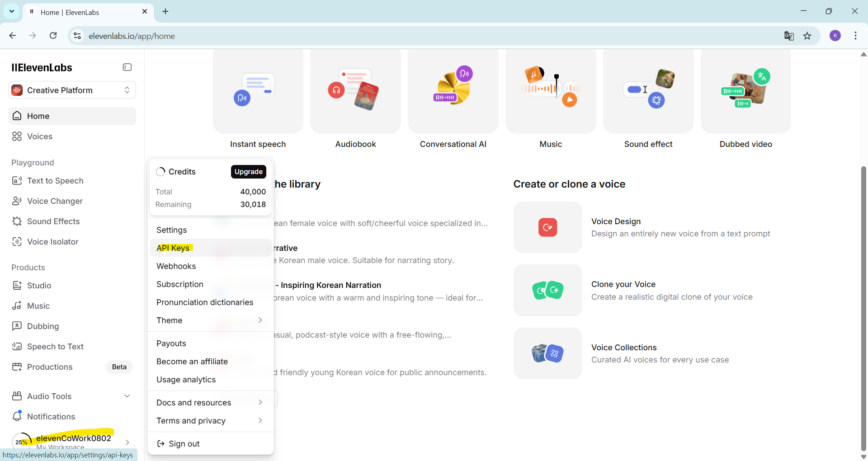Open the Text to Speech icon
Image resolution: width=868 pixels, height=461 pixels.
pos(17,181)
